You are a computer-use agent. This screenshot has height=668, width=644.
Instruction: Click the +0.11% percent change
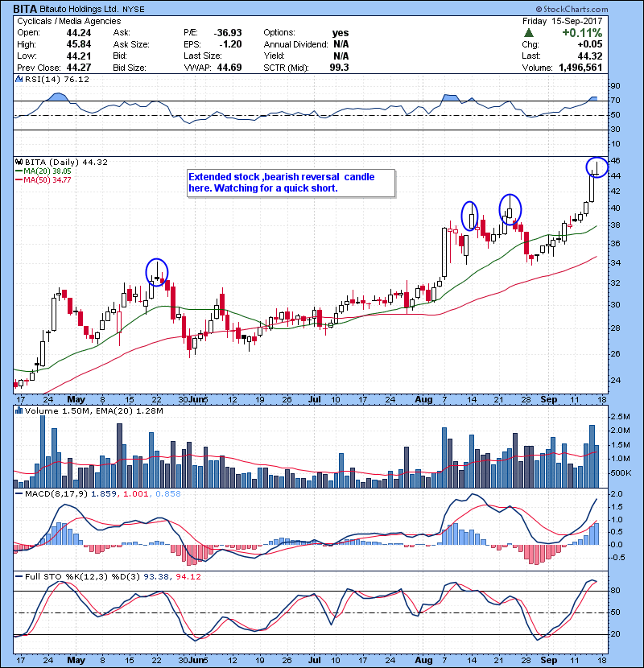pyautogui.click(x=582, y=33)
